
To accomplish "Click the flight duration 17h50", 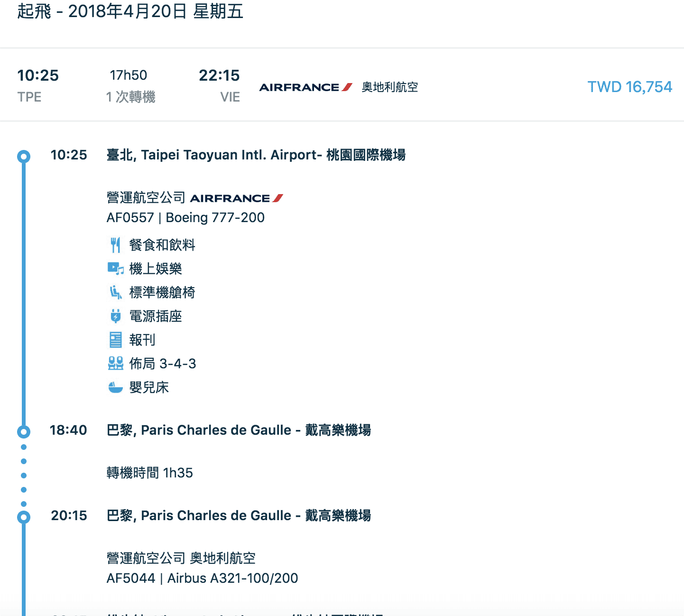I will pyautogui.click(x=129, y=75).
